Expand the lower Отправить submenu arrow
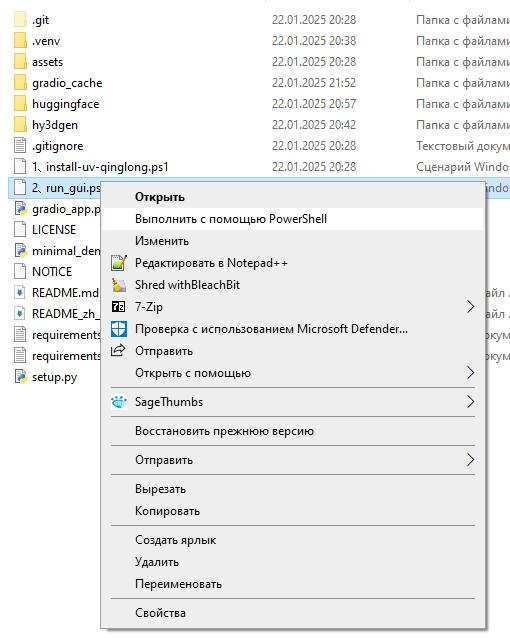The height and width of the screenshot is (638, 510). click(471, 460)
